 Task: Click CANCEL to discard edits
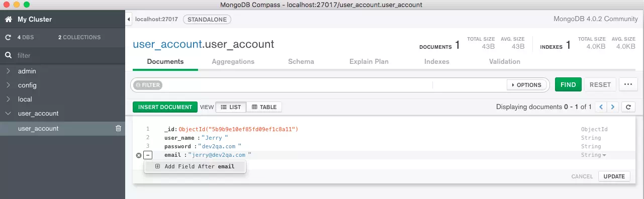(582, 176)
